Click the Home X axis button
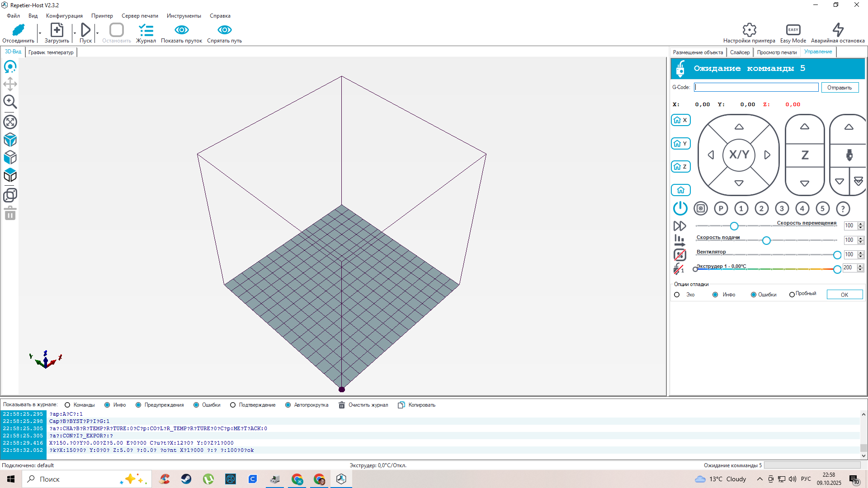Screen dimensions: 868x488 tap(680, 120)
